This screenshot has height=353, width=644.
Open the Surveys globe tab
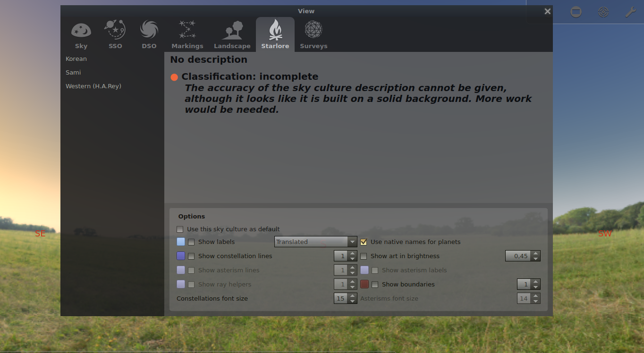point(314,35)
